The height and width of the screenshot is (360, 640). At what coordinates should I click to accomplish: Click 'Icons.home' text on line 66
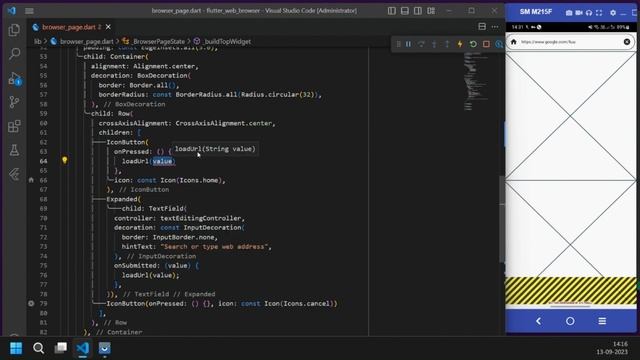(199, 180)
